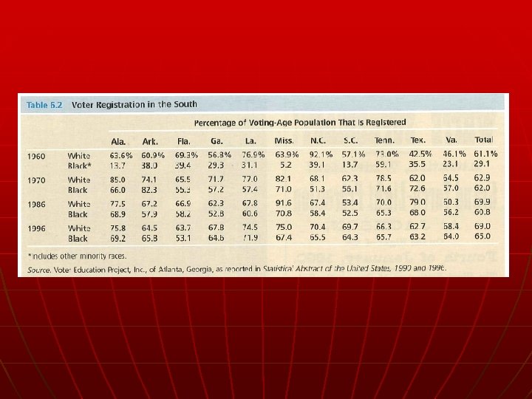Click Alabama 1996 Black value '69.2'
532x399 pixels.
(x=117, y=239)
